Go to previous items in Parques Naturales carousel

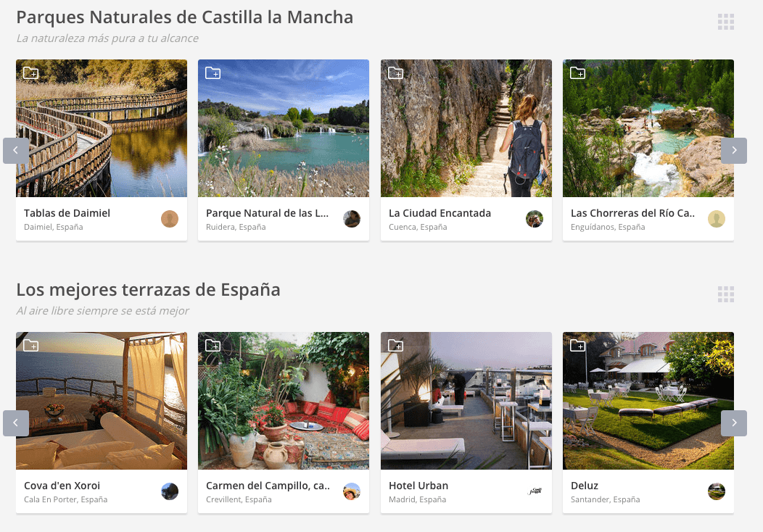[x=15, y=151]
